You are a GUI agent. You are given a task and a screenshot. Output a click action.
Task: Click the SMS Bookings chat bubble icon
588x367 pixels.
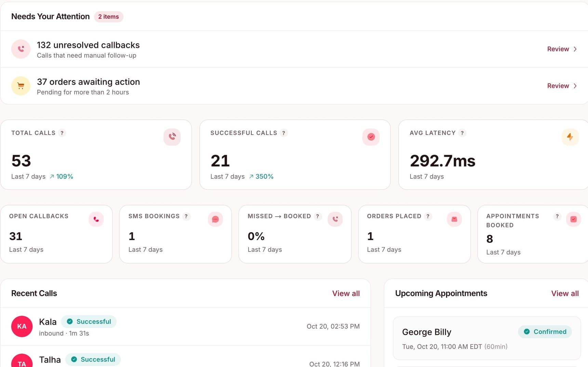coord(215,219)
